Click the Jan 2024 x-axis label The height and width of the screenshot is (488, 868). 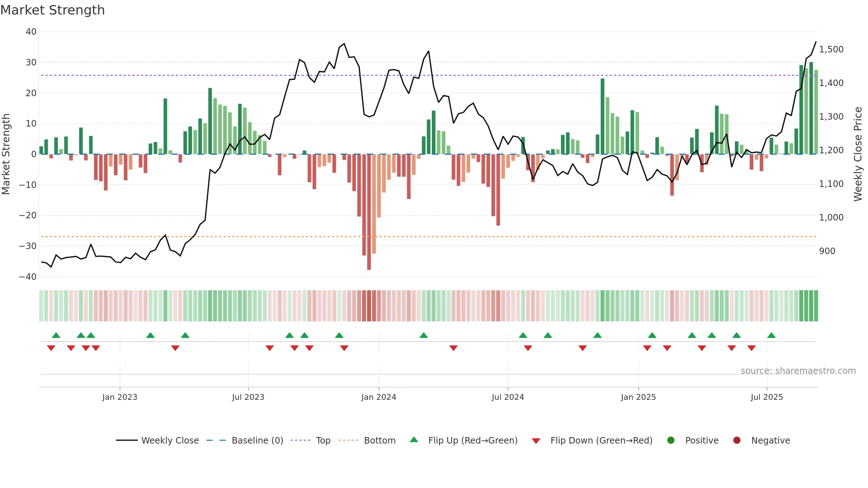tap(379, 397)
